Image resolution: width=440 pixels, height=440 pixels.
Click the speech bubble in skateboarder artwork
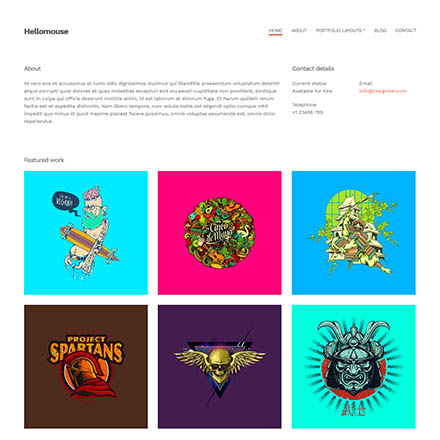tap(66, 202)
